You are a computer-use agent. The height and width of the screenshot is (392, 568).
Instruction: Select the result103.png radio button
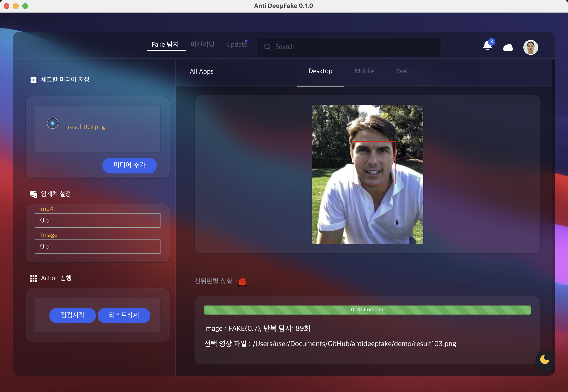pyautogui.click(x=53, y=123)
